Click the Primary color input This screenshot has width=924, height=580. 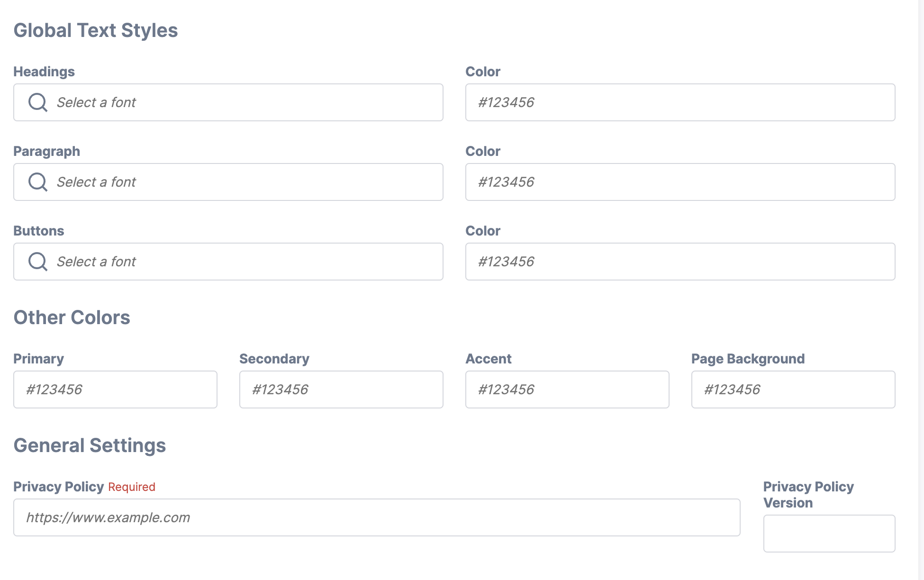tap(115, 390)
